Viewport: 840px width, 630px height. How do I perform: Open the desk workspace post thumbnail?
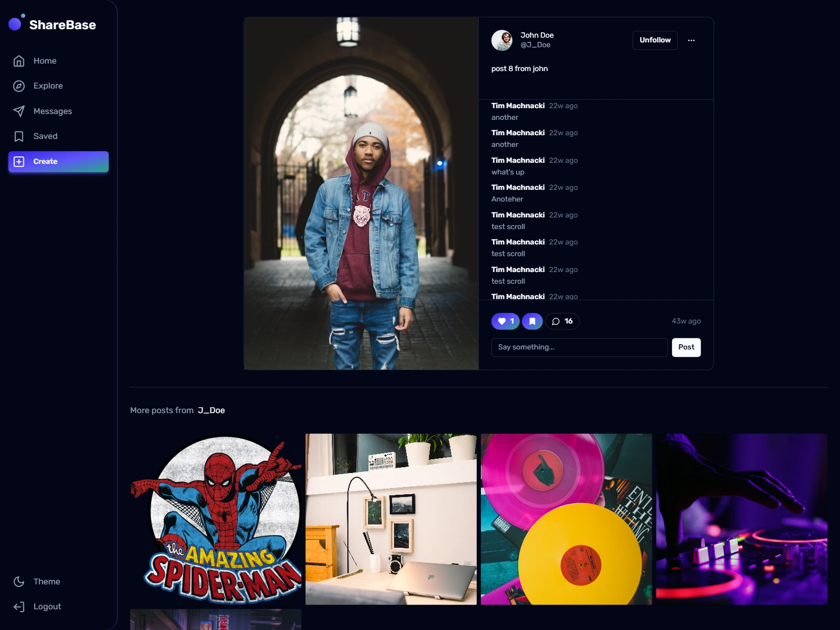(x=391, y=519)
